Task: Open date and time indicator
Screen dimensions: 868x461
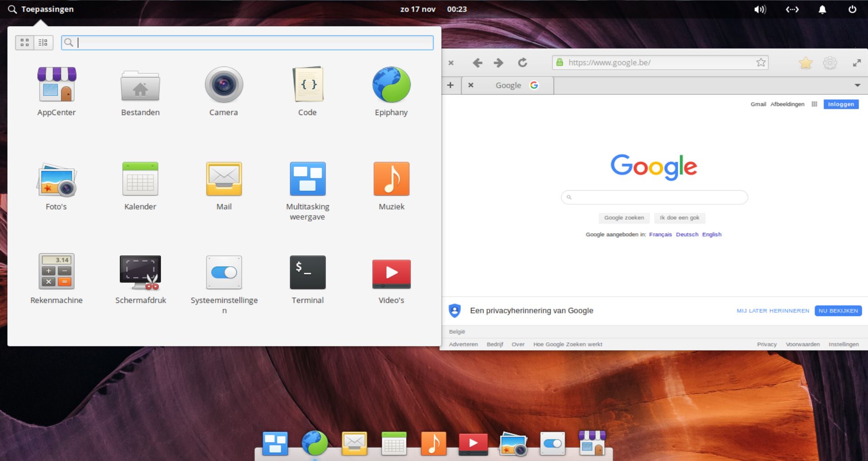Action: 433,9
